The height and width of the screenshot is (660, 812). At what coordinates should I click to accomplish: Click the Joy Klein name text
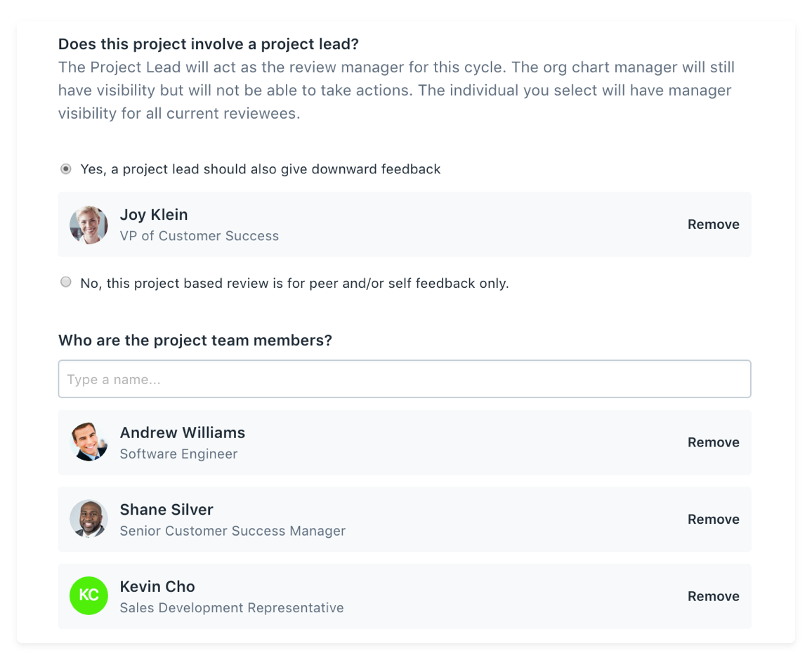154,215
